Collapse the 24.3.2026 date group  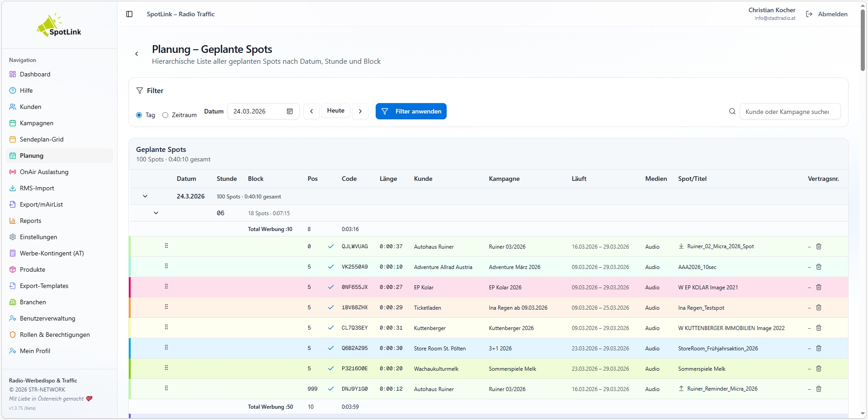tap(145, 196)
